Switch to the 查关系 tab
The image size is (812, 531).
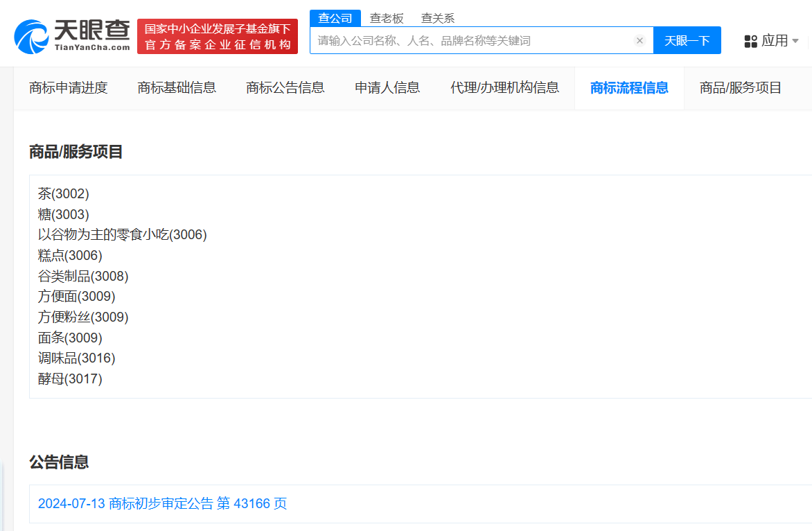436,18
